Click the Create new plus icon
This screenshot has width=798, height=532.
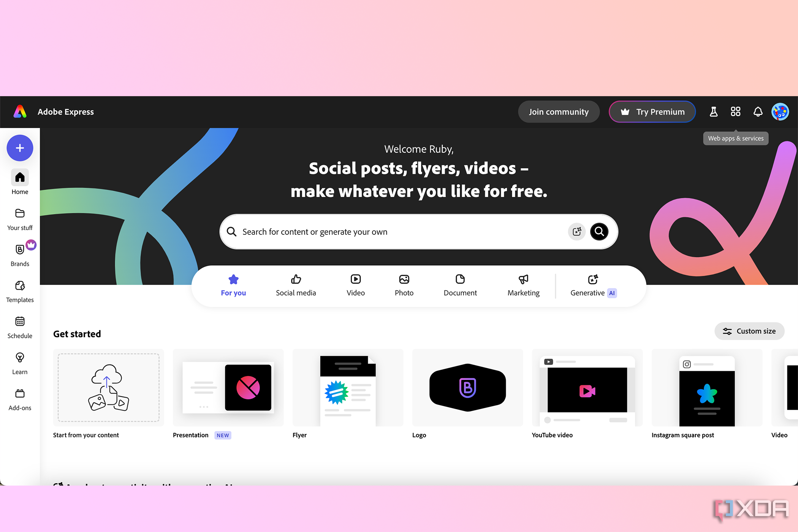coord(20,148)
